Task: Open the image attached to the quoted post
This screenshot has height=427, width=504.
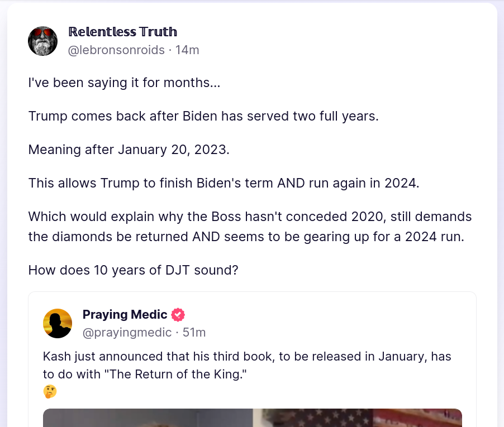Action: (x=252, y=418)
